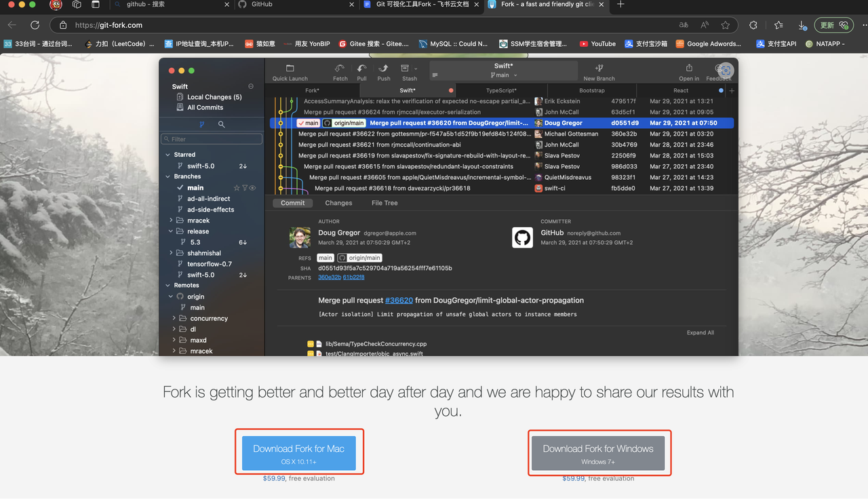The width and height of the screenshot is (868, 500).
Task: Reload the page with the refresh icon
Action: pyautogui.click(x=35, y=25)
